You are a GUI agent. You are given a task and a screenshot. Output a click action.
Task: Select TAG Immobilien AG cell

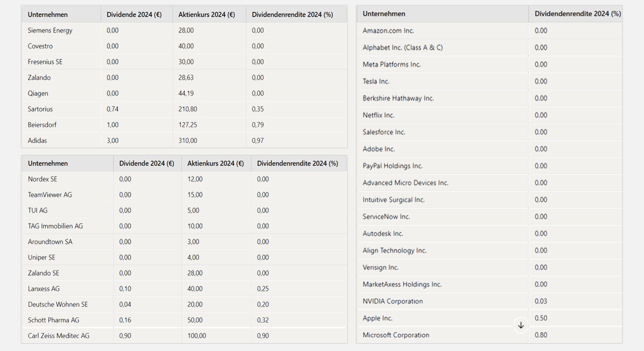click(56, 226)
